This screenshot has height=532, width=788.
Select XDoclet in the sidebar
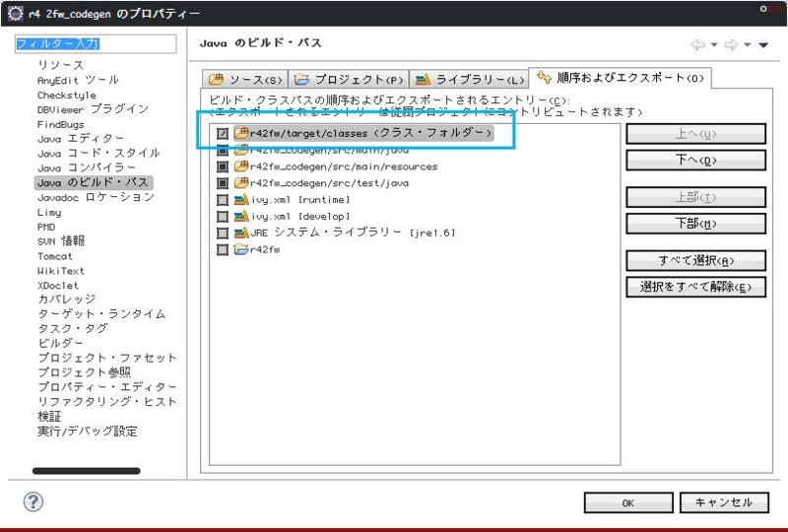coord(58,285)
